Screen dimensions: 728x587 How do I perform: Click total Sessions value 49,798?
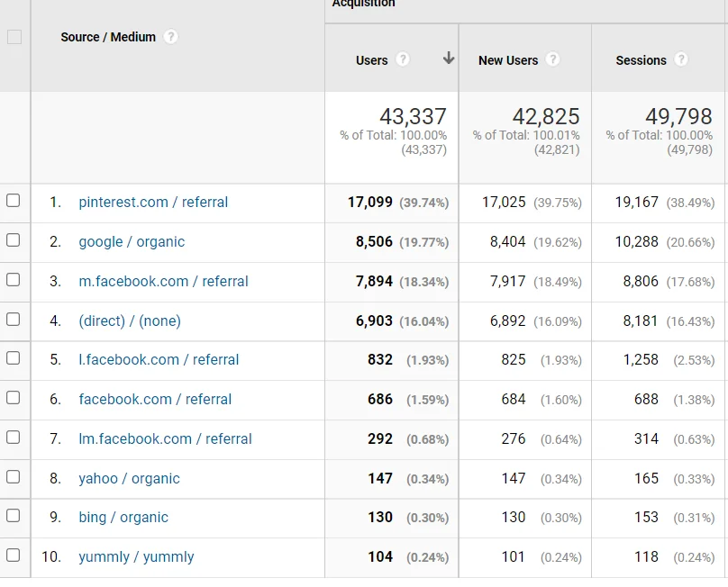(x=678, y=116)
